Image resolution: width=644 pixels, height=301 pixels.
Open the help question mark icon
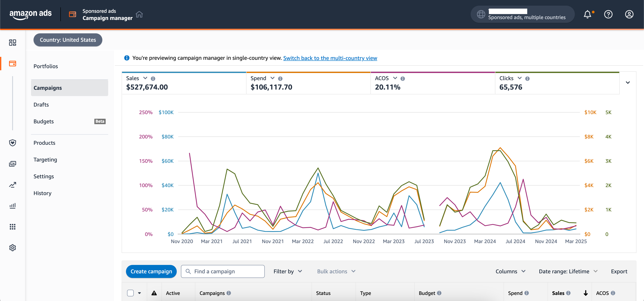coord(608,14)
